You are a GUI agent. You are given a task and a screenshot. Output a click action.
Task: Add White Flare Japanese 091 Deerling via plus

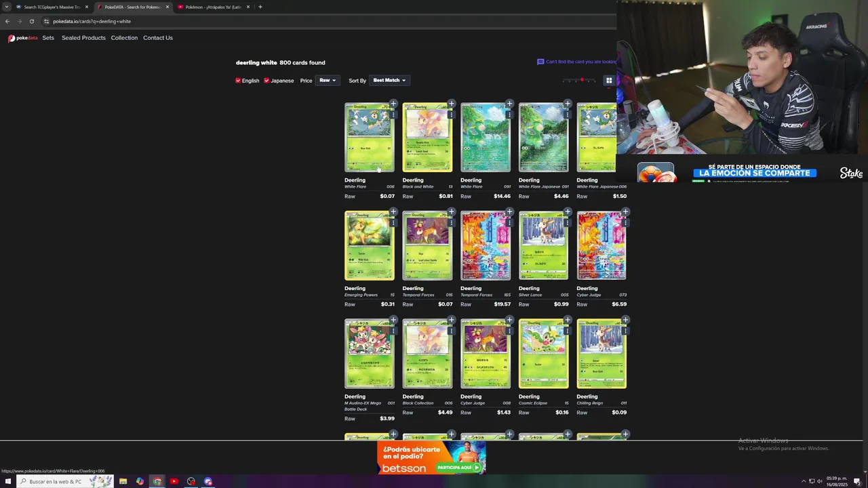[568, 104]
